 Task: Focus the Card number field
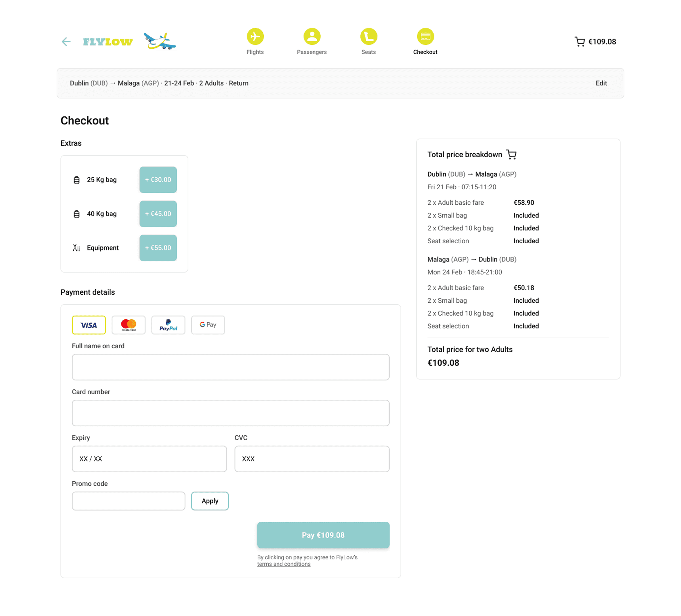pos(230,413)
